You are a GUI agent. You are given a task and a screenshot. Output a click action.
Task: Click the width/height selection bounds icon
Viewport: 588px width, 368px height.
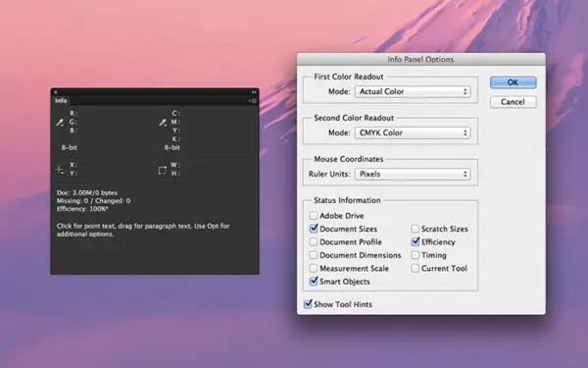point(163,170)
